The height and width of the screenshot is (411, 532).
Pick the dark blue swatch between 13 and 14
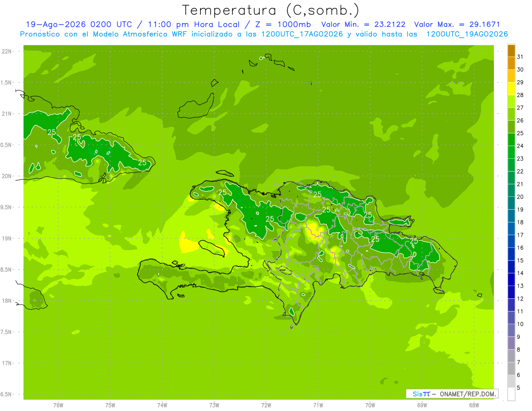[x=511, y=280]
